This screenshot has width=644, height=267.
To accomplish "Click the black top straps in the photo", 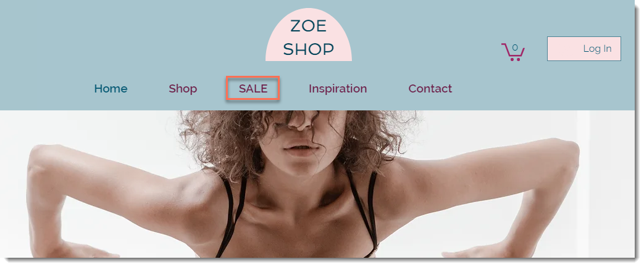I will pos(232,213).
